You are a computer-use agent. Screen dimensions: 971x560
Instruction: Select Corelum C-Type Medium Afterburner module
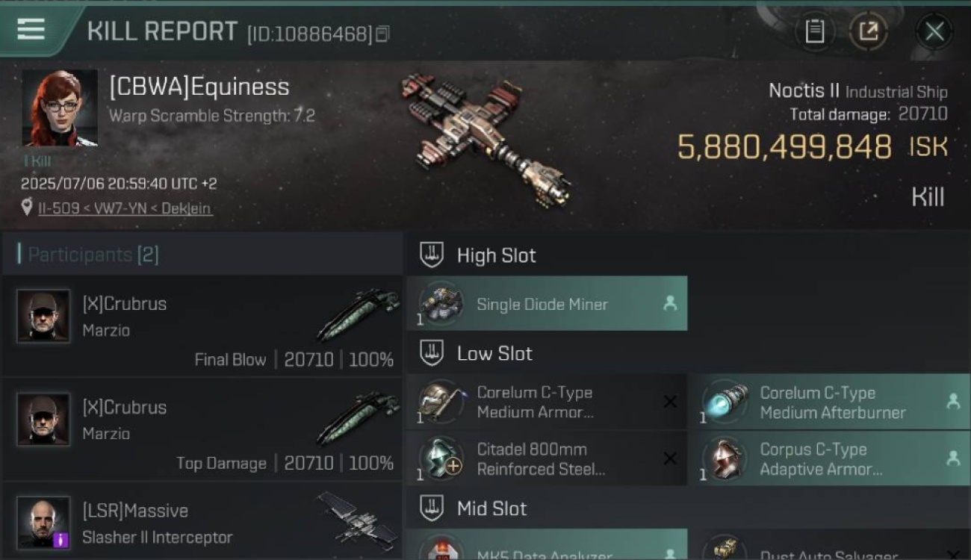point(829,402)
